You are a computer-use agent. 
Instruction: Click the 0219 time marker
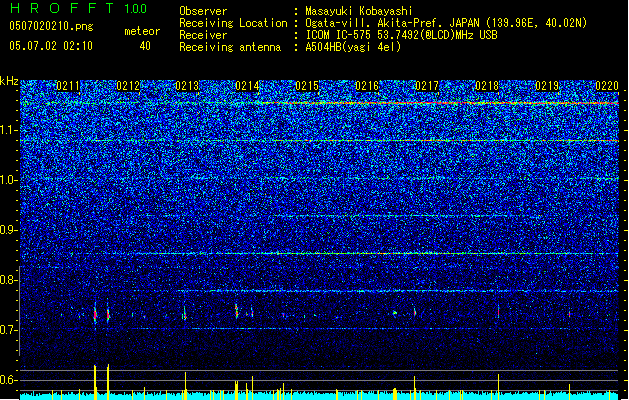547,86
